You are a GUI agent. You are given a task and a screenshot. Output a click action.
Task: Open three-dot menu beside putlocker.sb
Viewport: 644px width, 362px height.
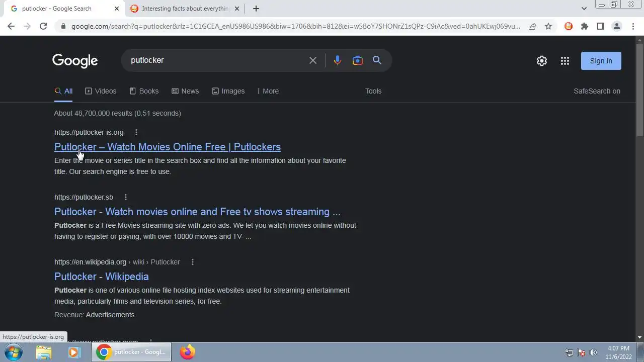(126, 197)
